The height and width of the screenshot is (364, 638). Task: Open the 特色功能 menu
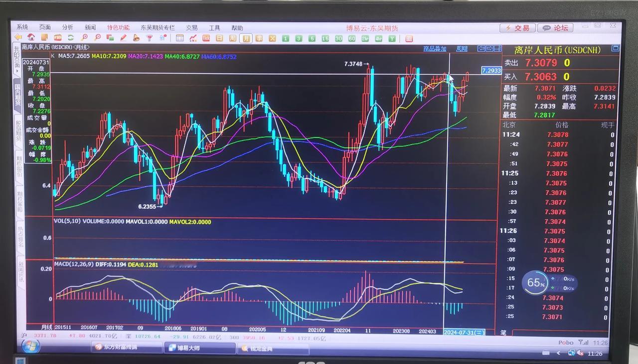point(118,27)
